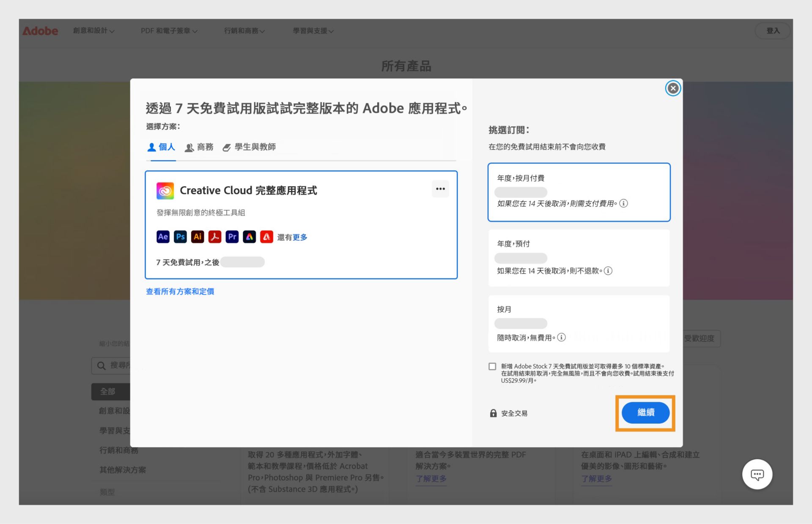Click the lock icon beside 安全交易

point(493,413)
